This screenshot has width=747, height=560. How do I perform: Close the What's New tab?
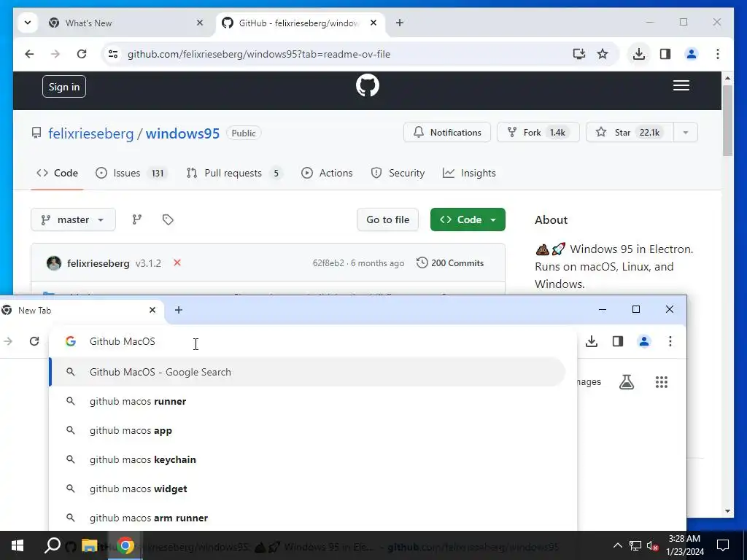coord(200,23)
